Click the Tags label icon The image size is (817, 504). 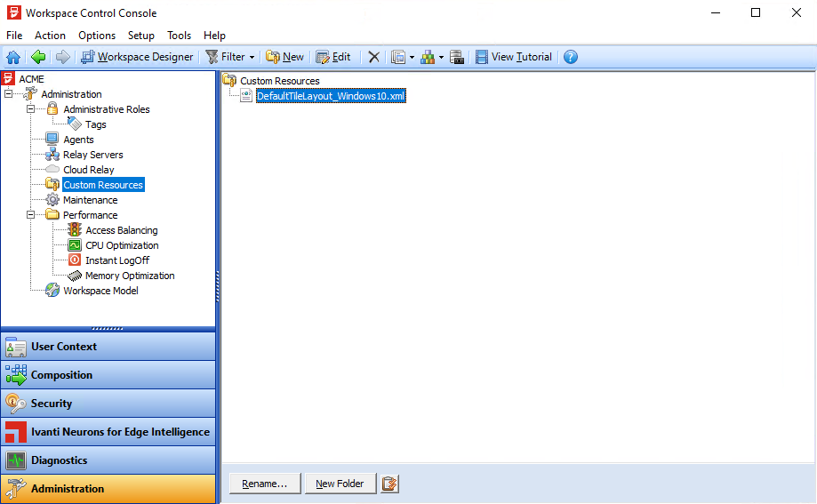75,124
